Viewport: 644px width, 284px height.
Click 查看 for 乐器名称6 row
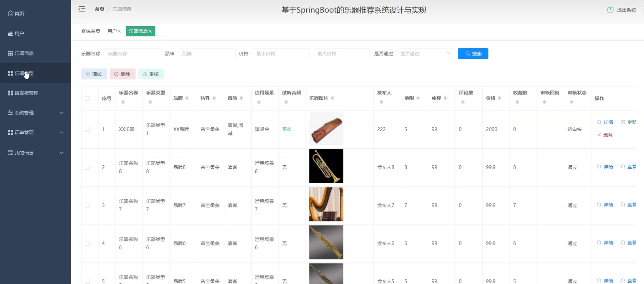click(628, 243)
